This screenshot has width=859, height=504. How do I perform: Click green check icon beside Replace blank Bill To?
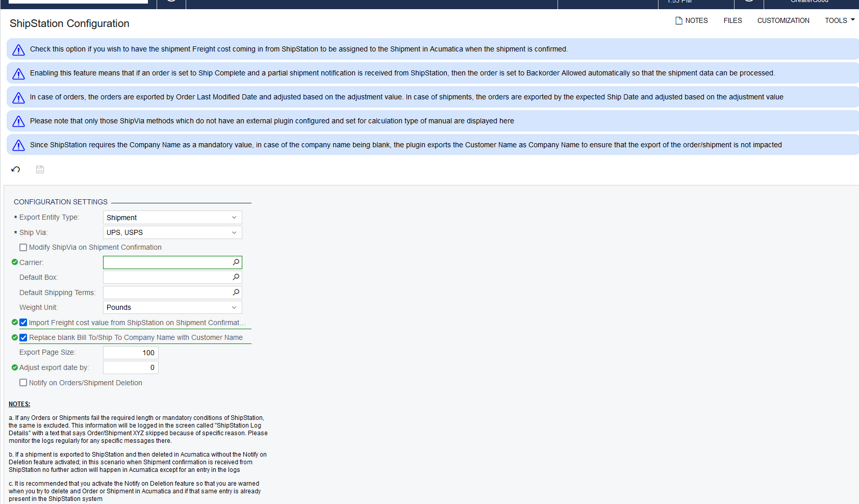coord(15,337)
